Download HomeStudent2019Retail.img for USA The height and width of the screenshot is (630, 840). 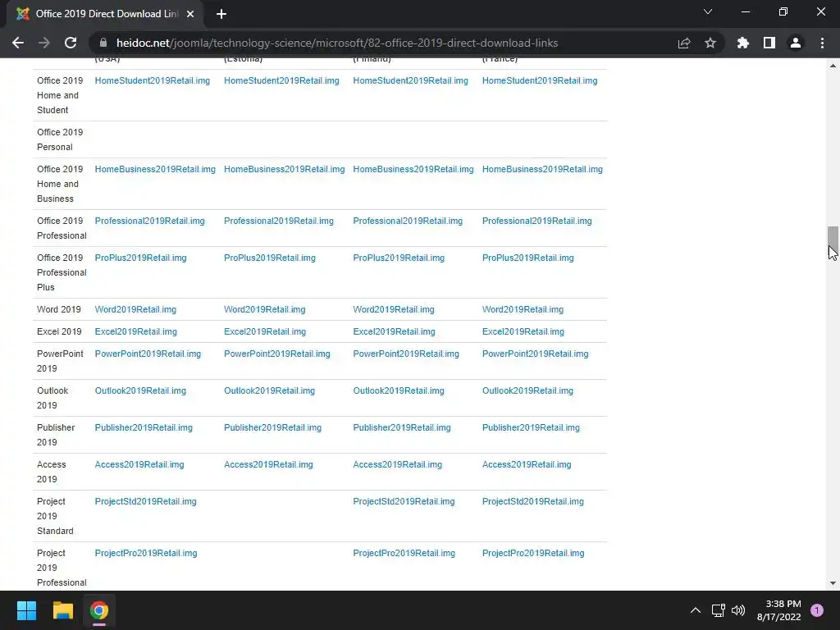point(152,80)
